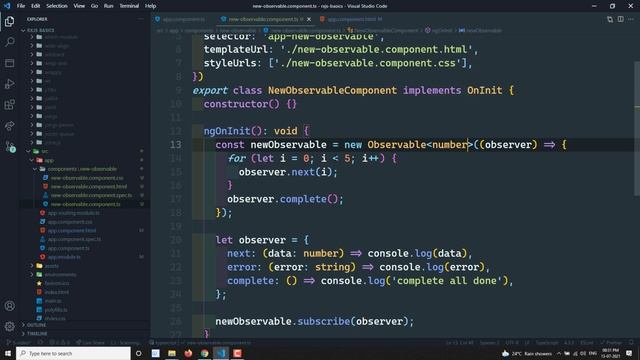The image size is (640, 360).
Task: Open the Terminal menu
Action: (x=129, y=6)
